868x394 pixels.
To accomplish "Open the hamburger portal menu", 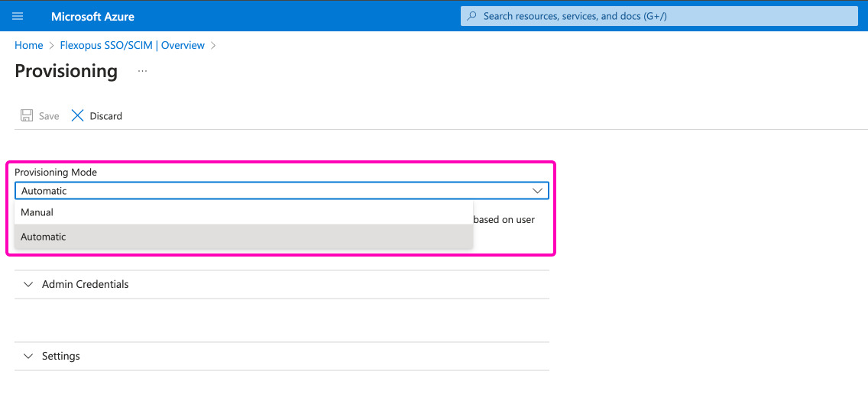I will [18, 16].
